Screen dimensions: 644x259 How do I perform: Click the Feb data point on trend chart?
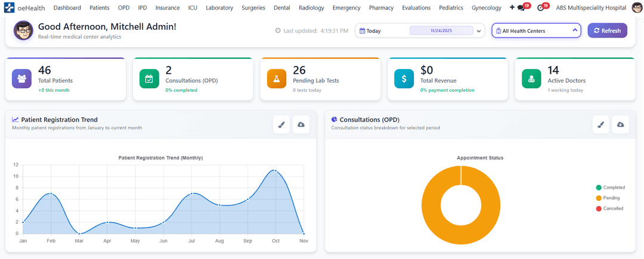click(51, 194)
